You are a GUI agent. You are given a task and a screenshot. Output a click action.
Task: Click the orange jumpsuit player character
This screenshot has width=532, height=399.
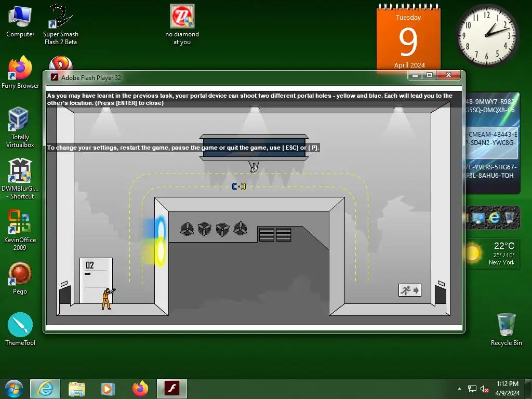click(108, 299)
